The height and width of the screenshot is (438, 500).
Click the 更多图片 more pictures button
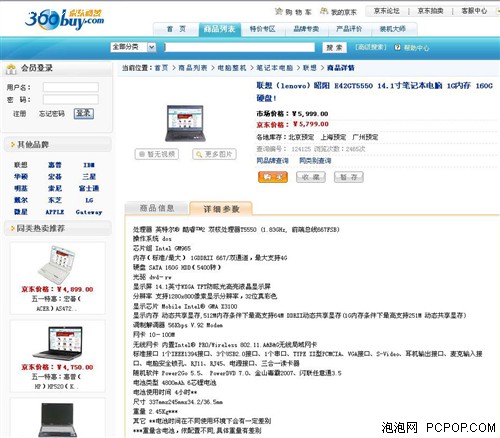click(214, 154)
